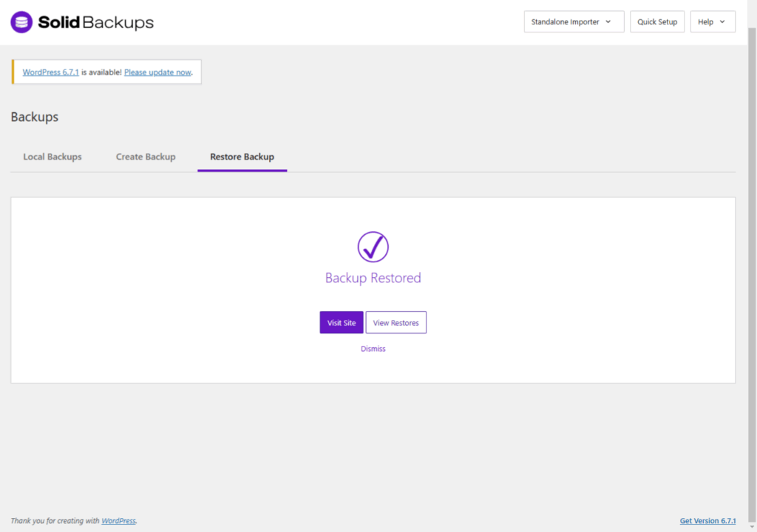Expand the Help dropdown menu
Viewport: 757px width, 532px height.
(713, 22)
